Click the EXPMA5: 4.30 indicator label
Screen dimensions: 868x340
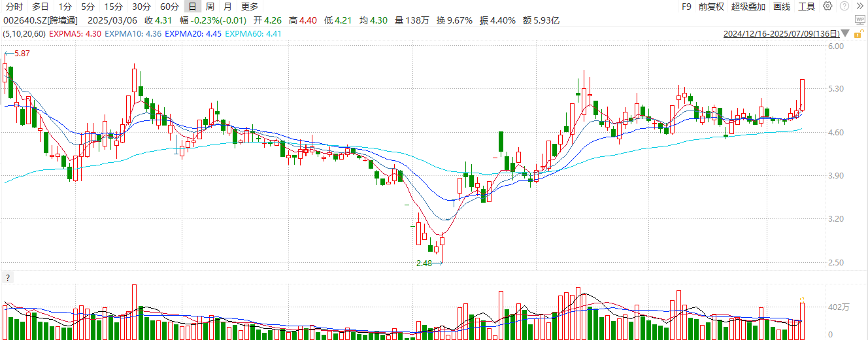point(74,33)
